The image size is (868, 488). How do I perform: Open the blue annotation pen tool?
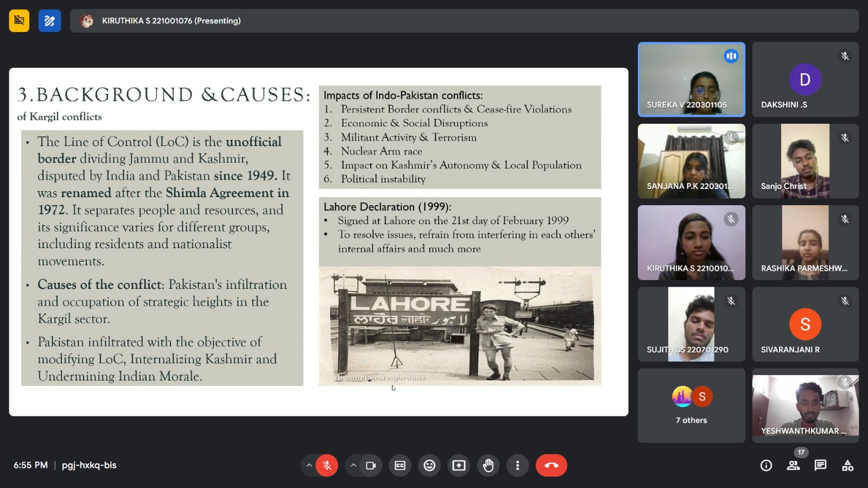click(49, 21)
